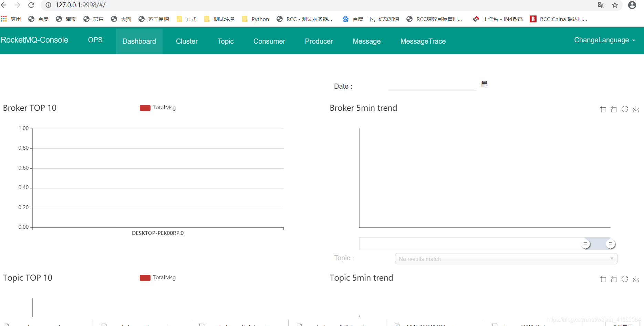This screenshot has height=326, width=644.
Task: Click zoom area icon in Broker 5min trend
Action: coord(603,109)
